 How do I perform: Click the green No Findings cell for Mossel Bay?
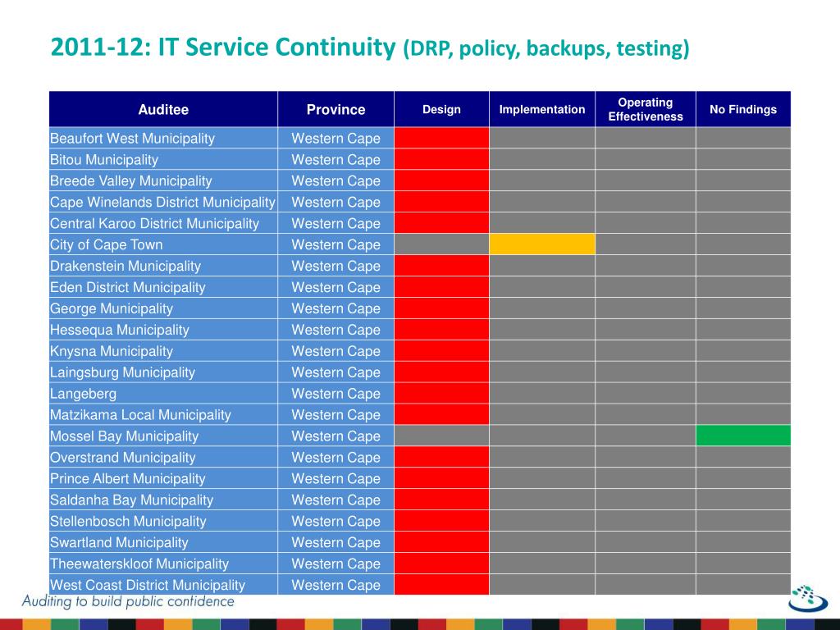743,436
